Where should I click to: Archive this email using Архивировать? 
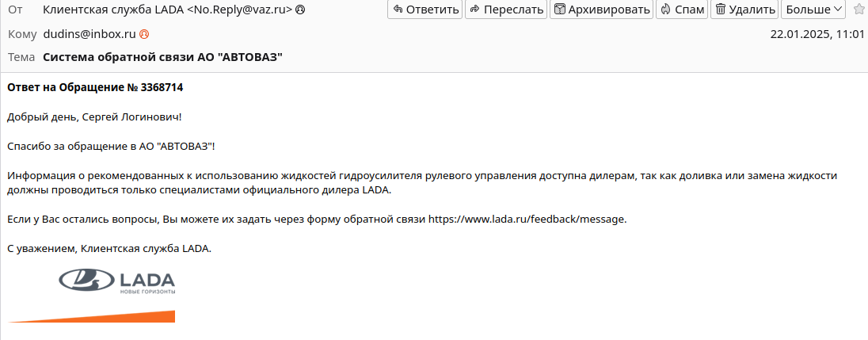[x=602, y=10]
